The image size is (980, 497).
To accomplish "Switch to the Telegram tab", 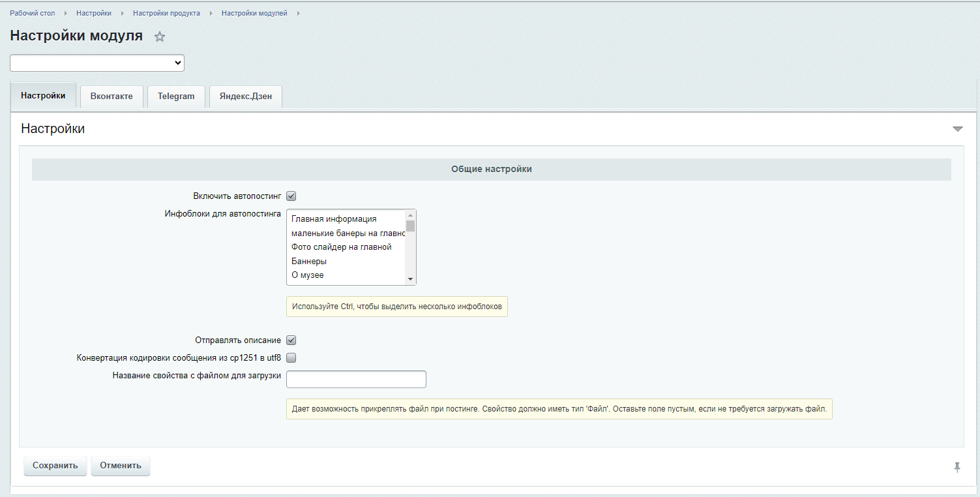I will 176,96.
